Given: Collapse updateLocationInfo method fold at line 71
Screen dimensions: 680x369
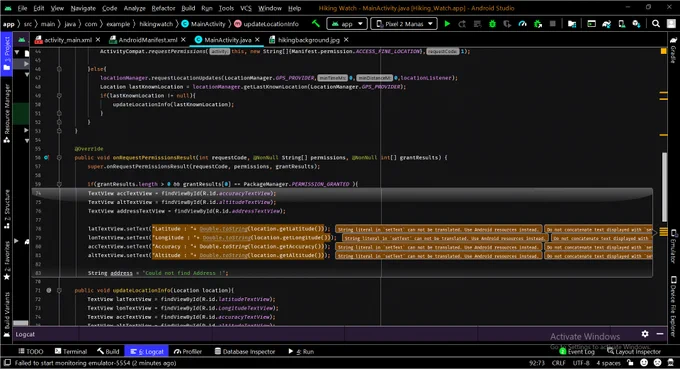Looking at the screenshot, I should pos(59,290).
